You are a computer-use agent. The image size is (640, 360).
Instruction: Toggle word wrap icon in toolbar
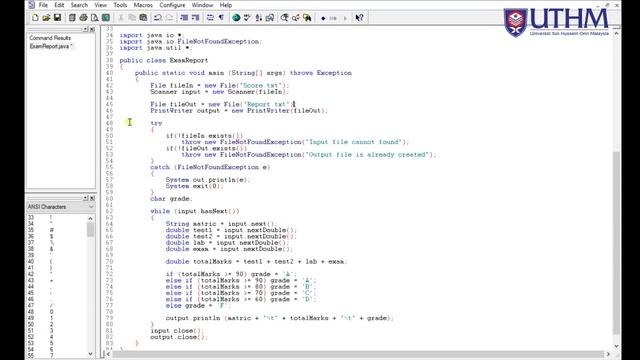tap(210, 18)
